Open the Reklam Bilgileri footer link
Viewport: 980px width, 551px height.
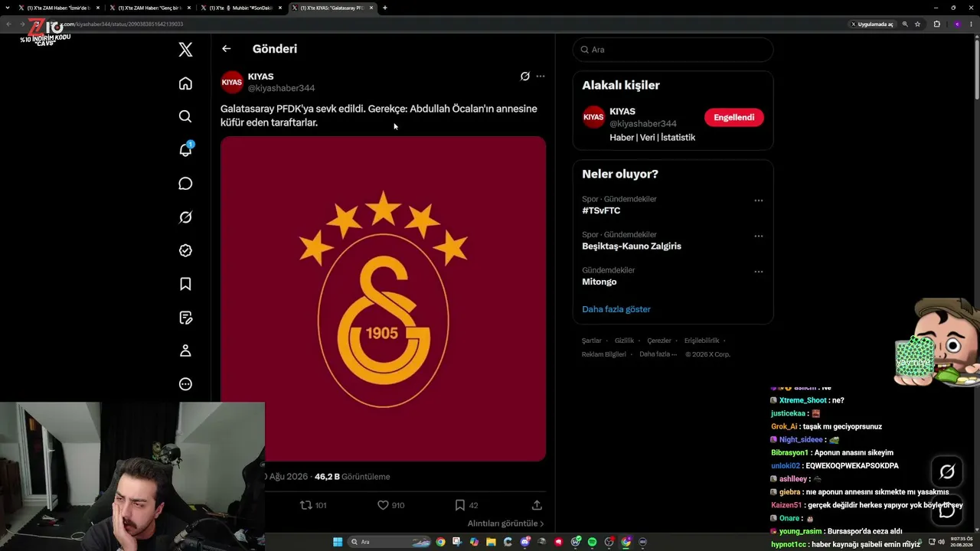pos(604,354)
